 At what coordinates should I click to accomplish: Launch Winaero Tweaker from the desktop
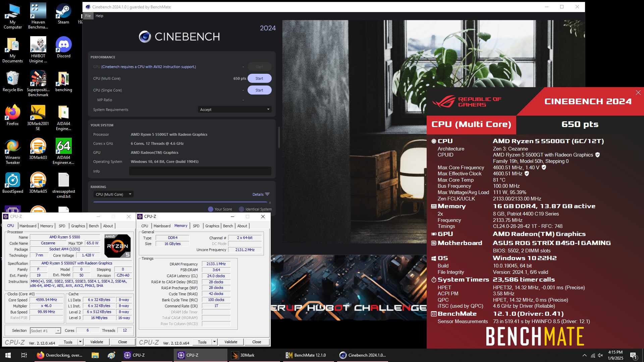tap(12, 151)
